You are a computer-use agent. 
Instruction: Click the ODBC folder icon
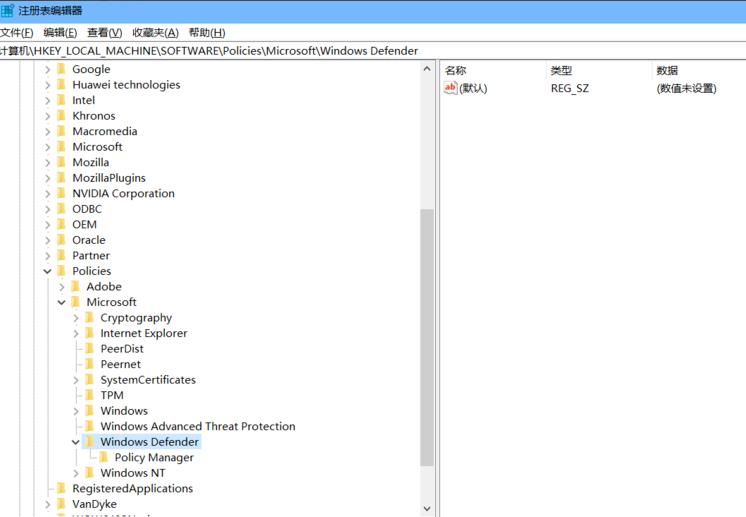click(x=61, y=209)
